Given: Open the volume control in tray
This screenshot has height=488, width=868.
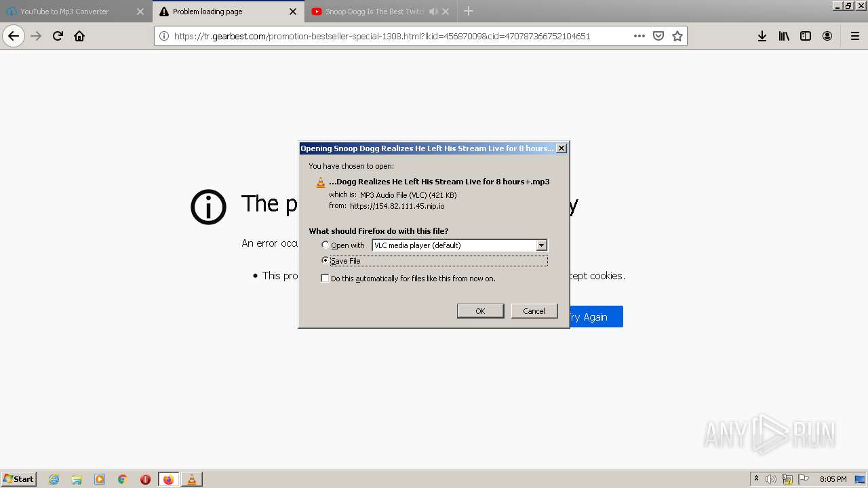Looking at the screenshot, I should click(x=771, y=479).
